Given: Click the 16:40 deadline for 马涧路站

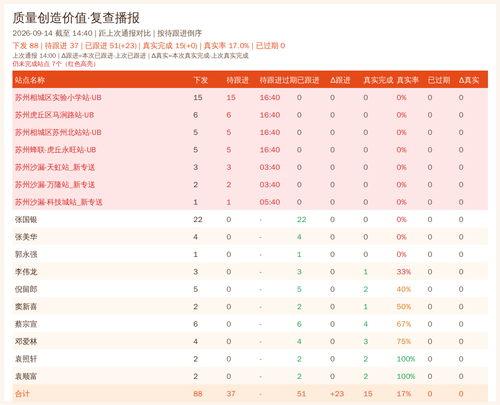Looking at the screenshot, I should click(270, 115).
